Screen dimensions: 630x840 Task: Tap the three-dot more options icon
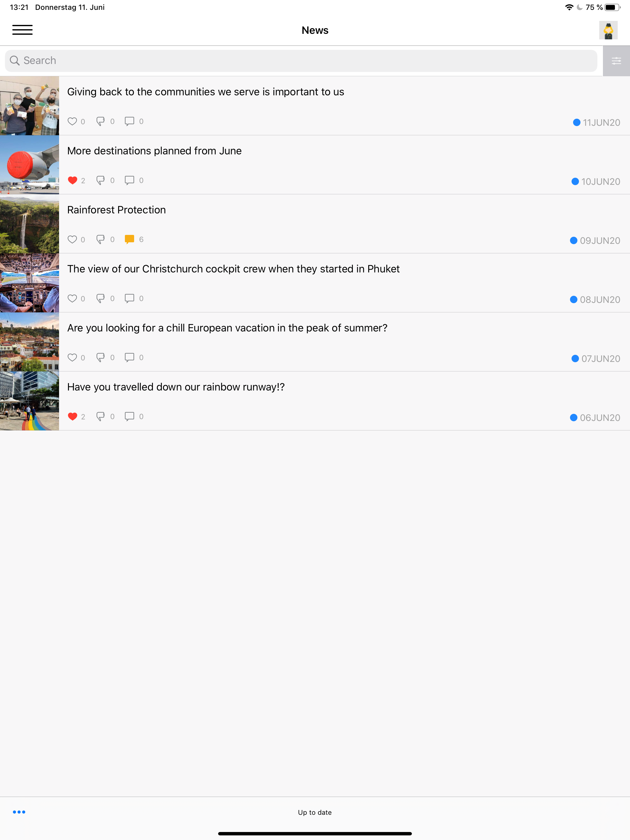pos(19,812)
